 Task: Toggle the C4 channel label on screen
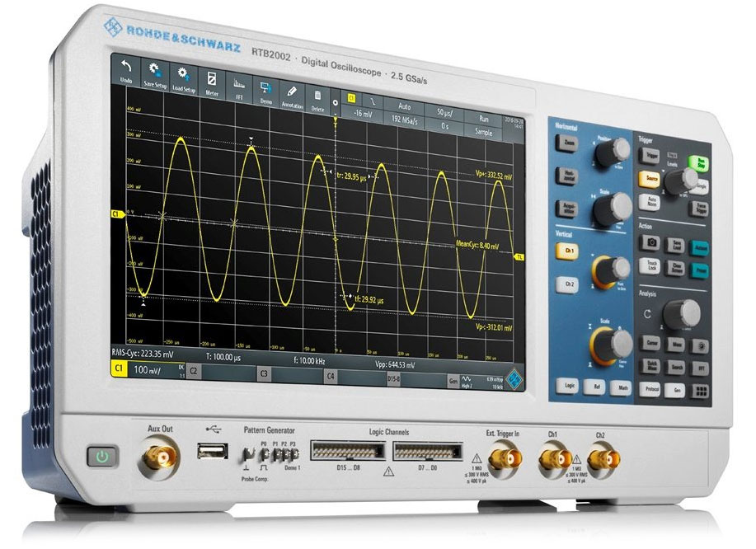(331, 376)
